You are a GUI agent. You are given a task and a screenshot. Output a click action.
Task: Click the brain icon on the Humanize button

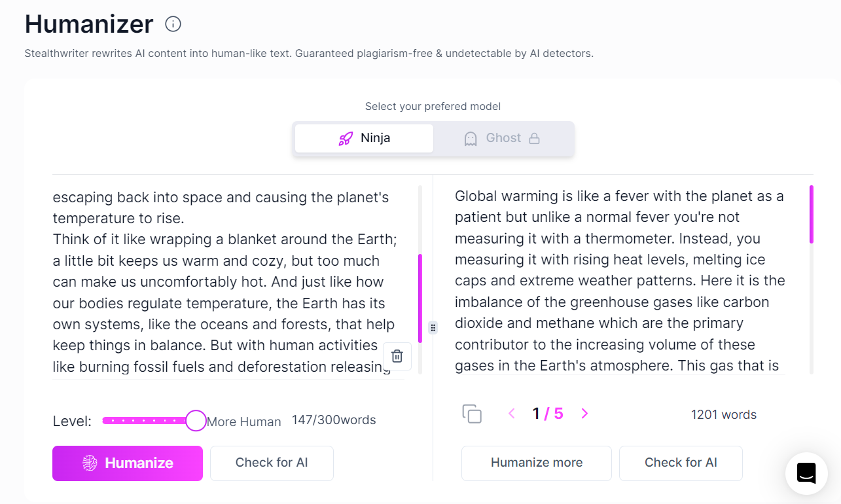pos(90,463)
